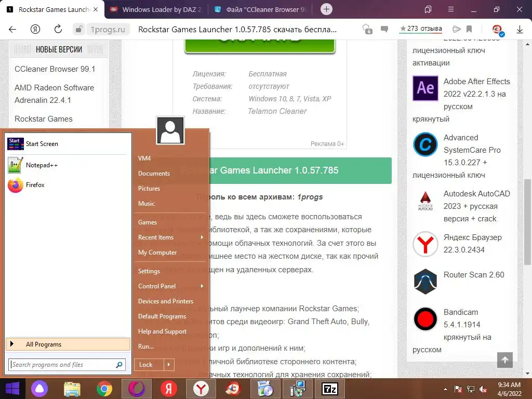
Task: Click the 1progs.ru address bar domain
Action: tap(108, 30)
